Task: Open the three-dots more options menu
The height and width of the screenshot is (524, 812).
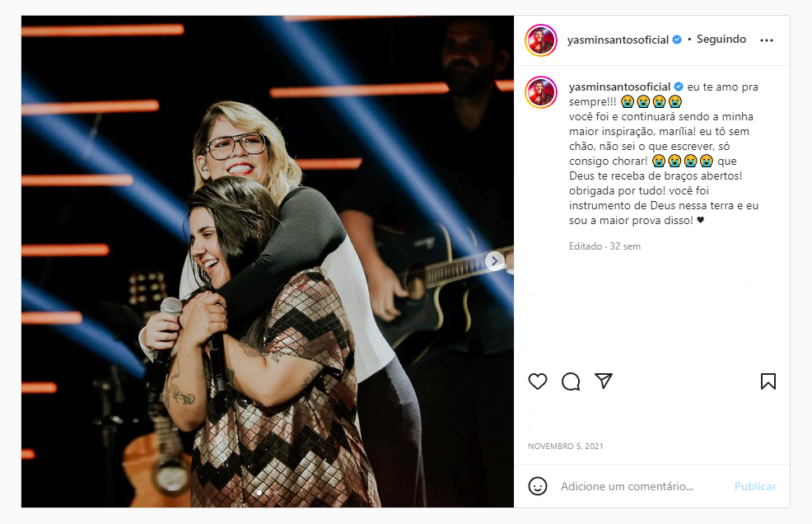Action: click(x=767, y=40)
